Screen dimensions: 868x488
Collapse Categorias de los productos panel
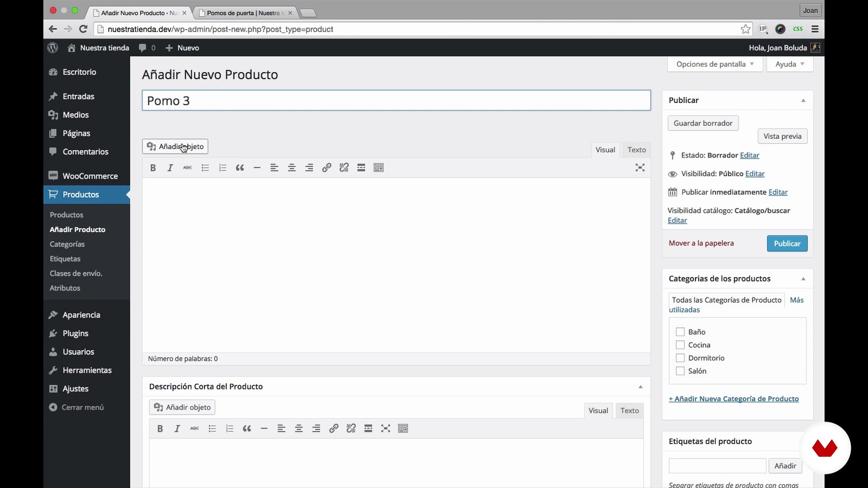[803, 279]
